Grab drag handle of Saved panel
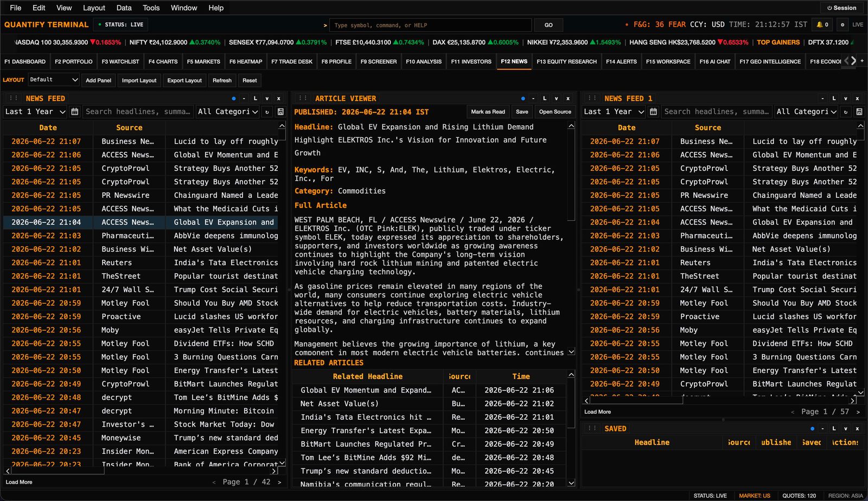Image resolution: width=868 pixels, height=501 pixels. [592, 428]
